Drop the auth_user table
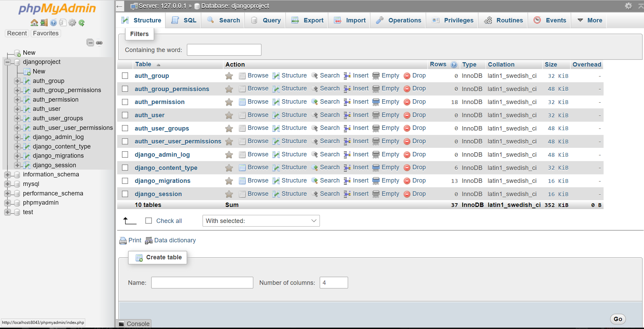644x329 pixels. [415, 115]
